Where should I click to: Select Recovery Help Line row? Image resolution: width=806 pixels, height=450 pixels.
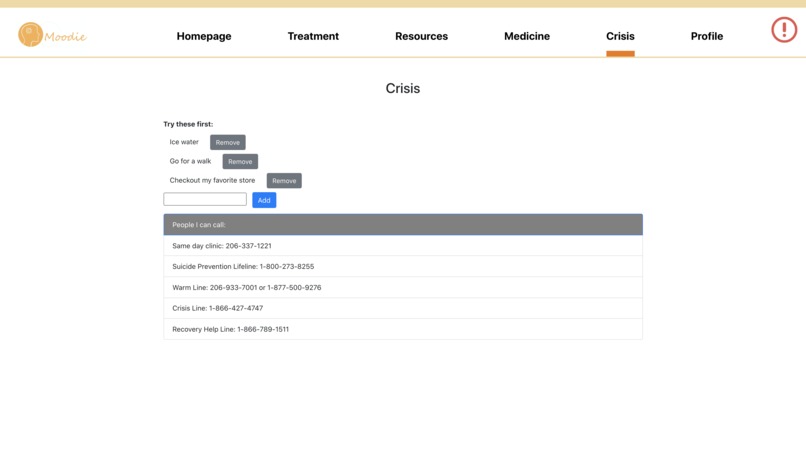pos(403,329)
